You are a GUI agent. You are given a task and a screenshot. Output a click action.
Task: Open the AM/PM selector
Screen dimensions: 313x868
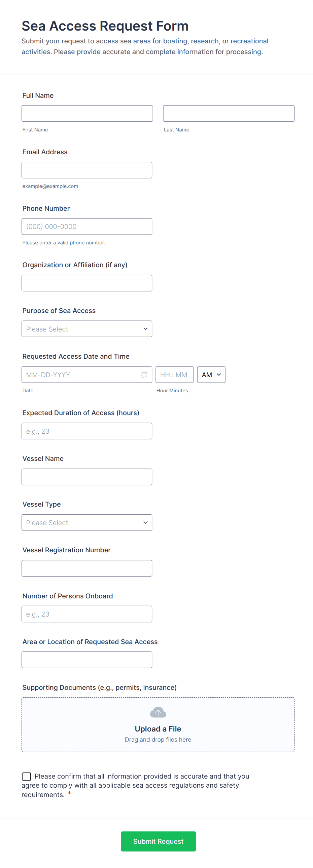(211, 374)
